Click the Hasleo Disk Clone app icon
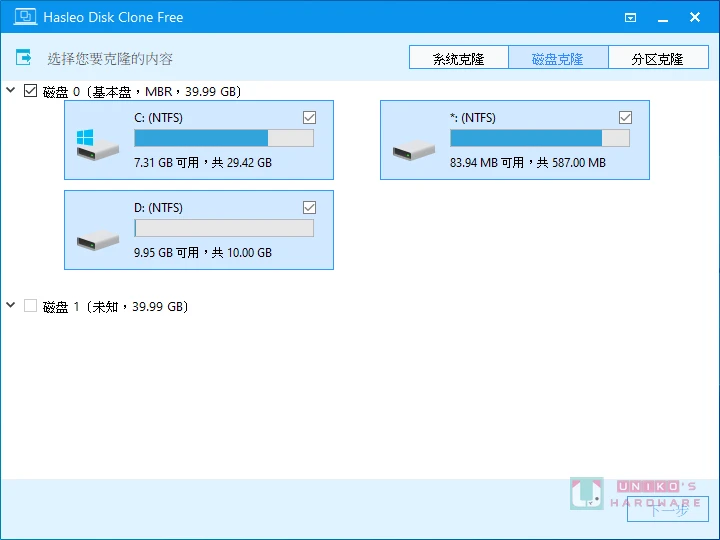The width and height of the screenshot is (720, 540). point(25,17)
